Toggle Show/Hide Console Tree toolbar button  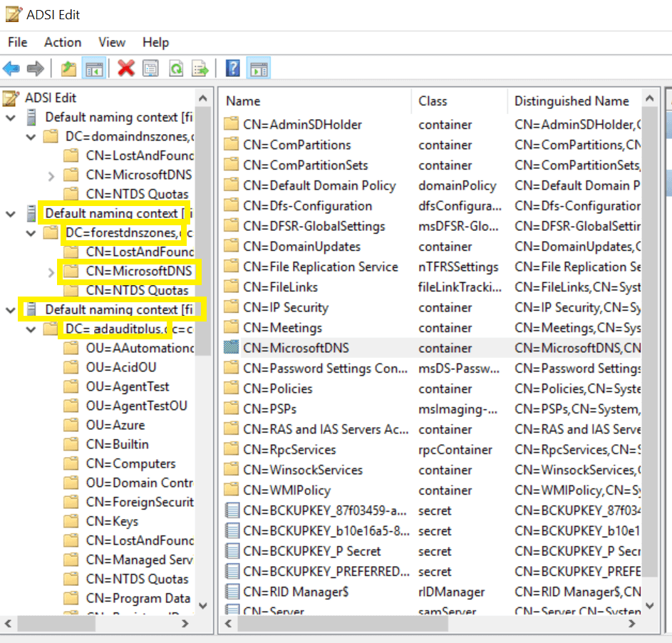94,68
